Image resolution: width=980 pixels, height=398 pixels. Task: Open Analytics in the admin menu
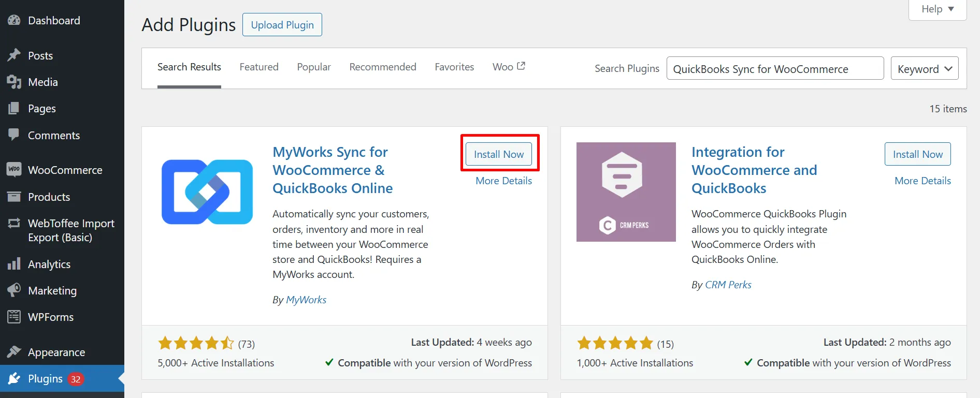(x=49, y=264)
